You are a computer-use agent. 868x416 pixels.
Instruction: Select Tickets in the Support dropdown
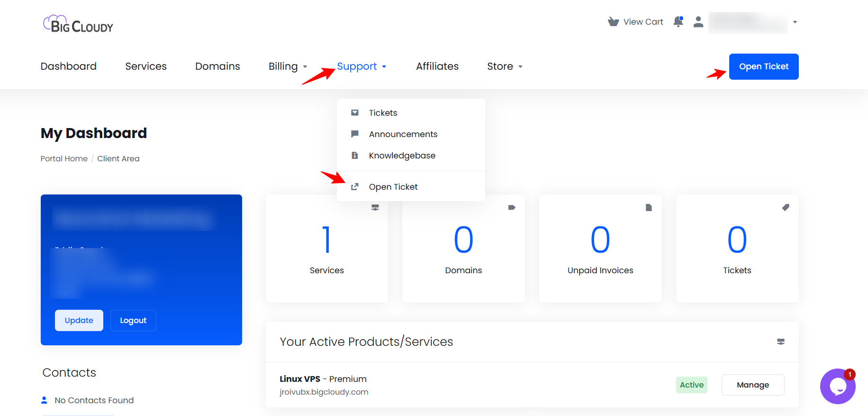411,113
